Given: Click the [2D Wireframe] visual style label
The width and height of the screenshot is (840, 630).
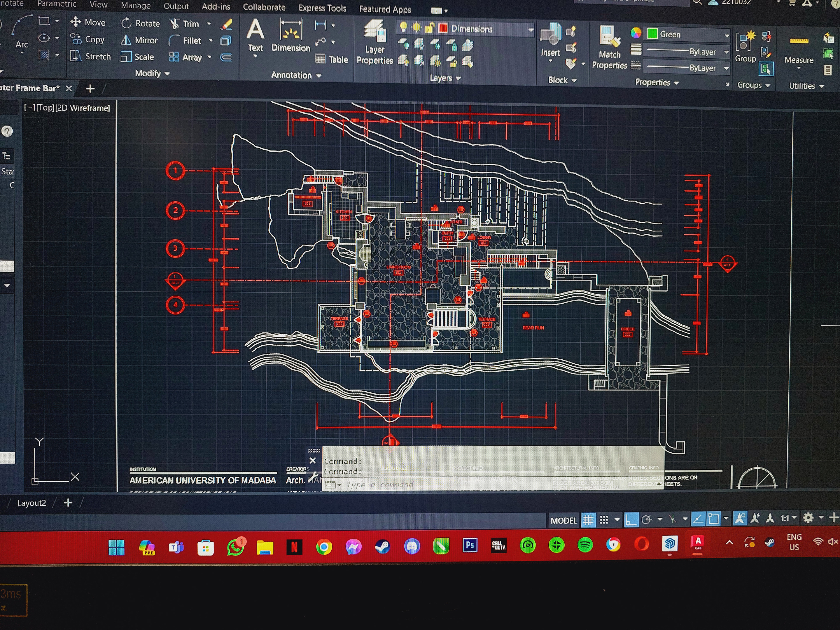Looking at the screenshot, I should click(x=82, y=108).
